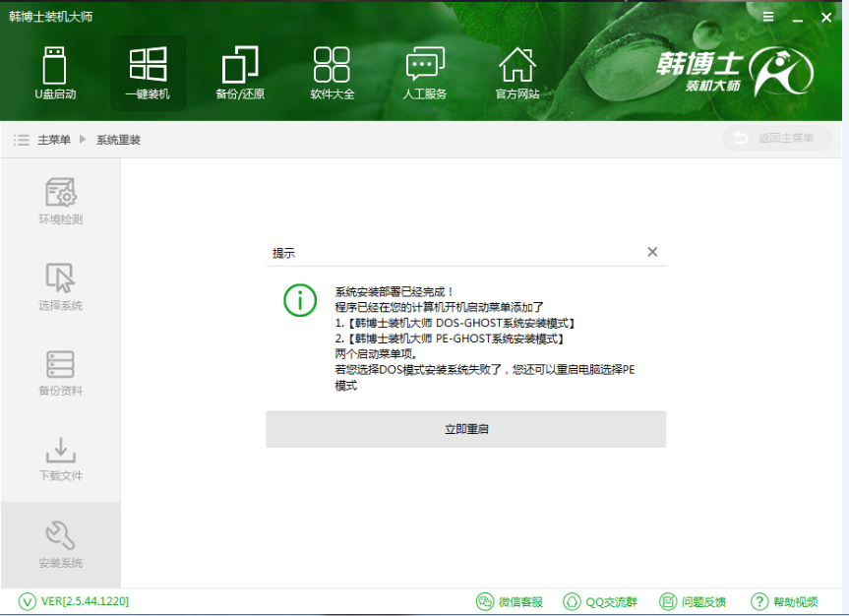Click the 选择系统 sidebar step icon
Screen dimensions: 849x616
coord(60,277)
